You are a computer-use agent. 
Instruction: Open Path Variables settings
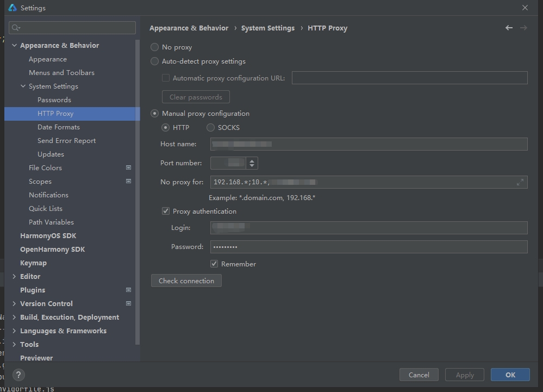[51, 222]
